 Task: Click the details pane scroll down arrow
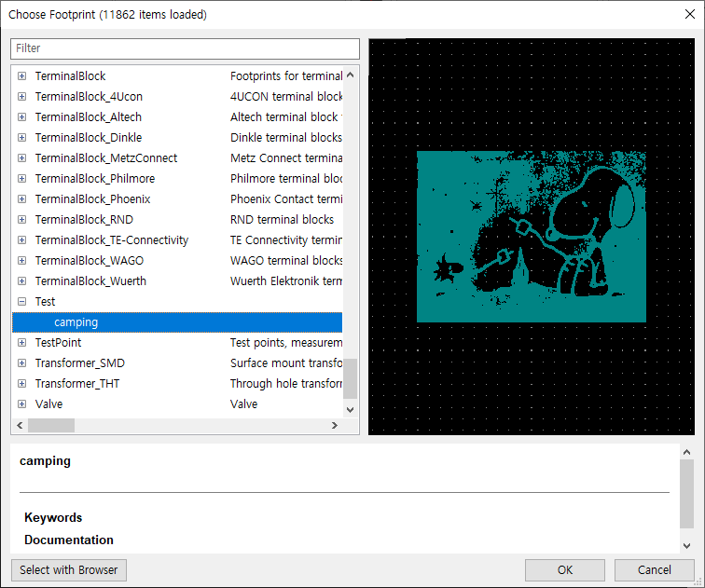click(686, 546)
